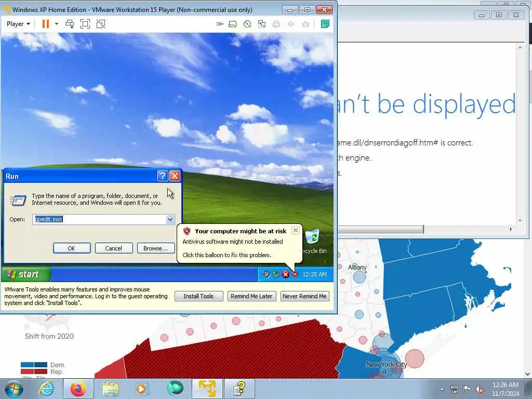
Task: Click the first XP tray icon beside the network icon
Action: click(x=266, y=274)
